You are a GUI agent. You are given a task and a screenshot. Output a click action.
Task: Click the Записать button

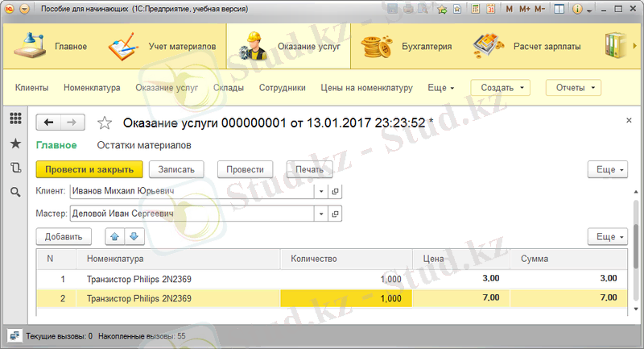[x=176, y=169]
